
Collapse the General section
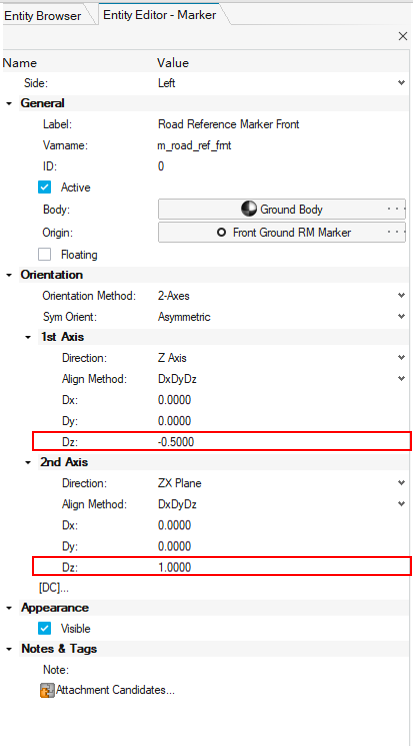[x=9, y=103]
